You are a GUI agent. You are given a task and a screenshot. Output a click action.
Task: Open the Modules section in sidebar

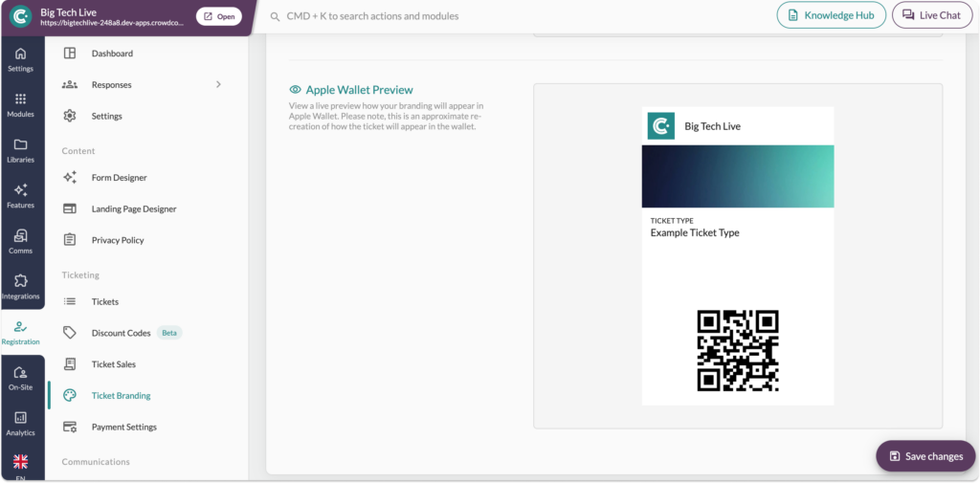(x=20, y=104)
